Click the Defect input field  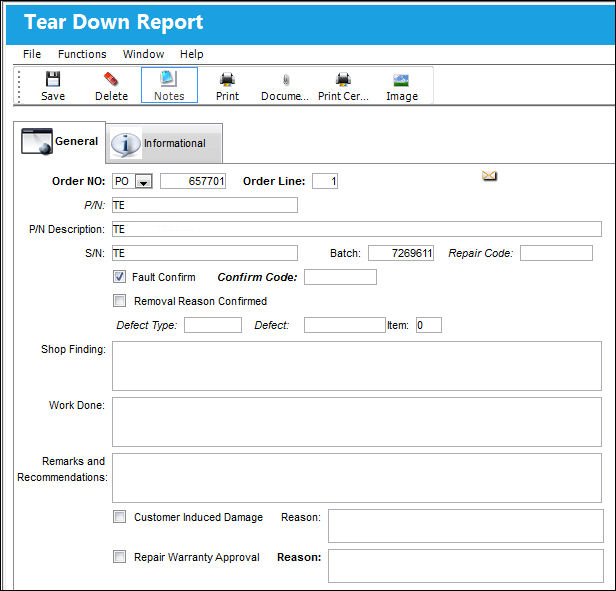[345, 325]
